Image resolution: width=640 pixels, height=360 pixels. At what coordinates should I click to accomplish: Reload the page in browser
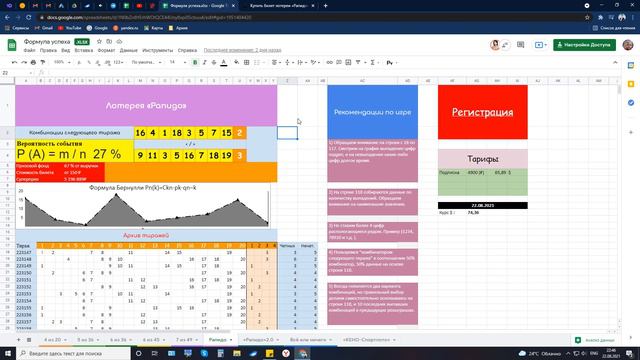29,18
